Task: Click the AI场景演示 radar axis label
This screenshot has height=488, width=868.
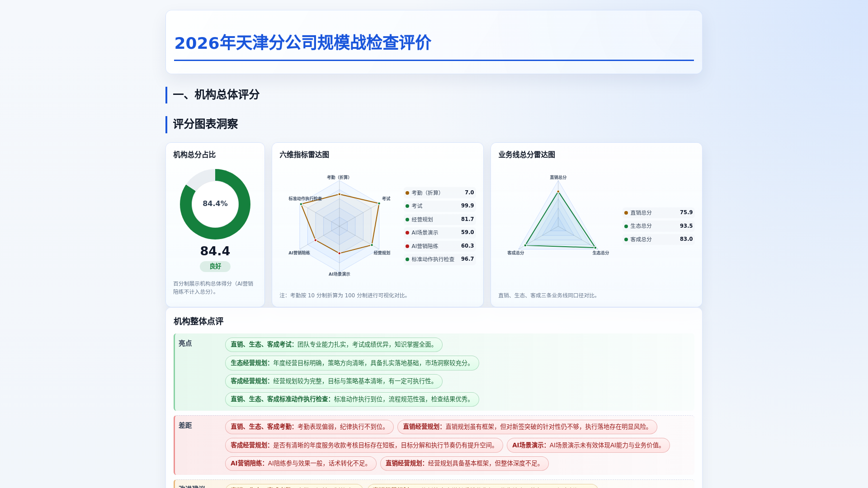Action: [x=339, y=274]
